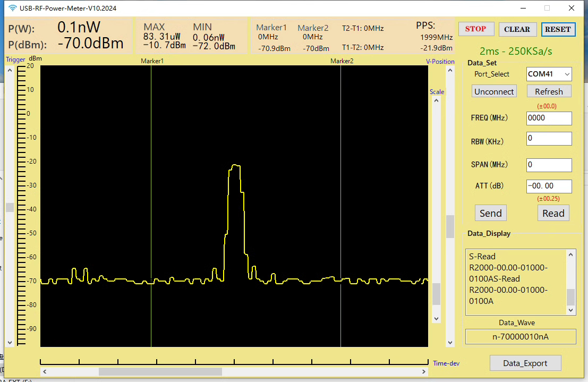
Task: Click the V-Position scrollbar up arrow
Action: pyautogui.click(x=450, y=70)
